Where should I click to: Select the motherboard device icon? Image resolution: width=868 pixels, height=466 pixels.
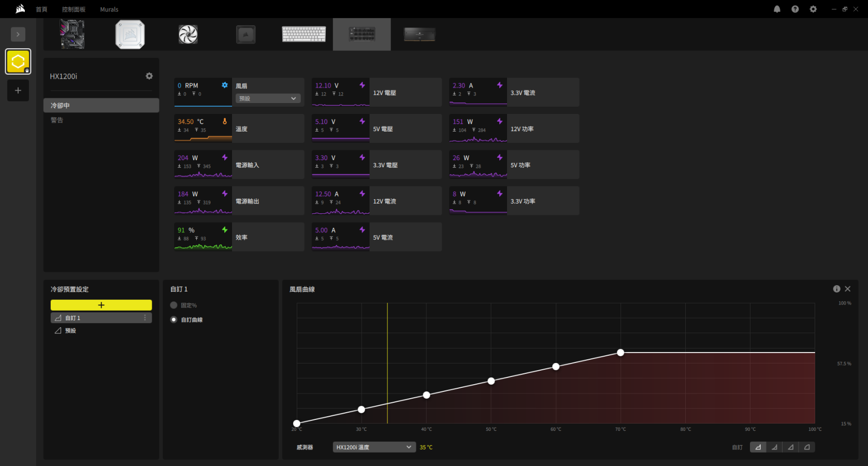pos(72,34)
